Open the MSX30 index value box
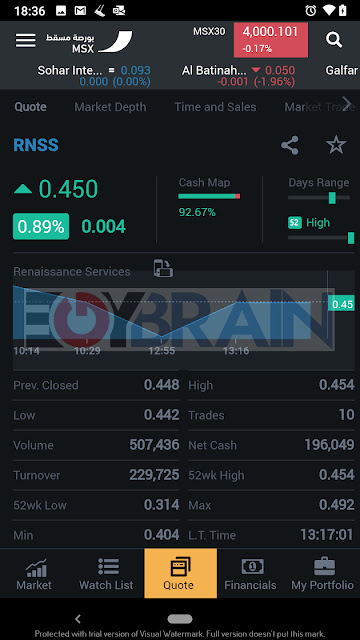 coord(271,40)
